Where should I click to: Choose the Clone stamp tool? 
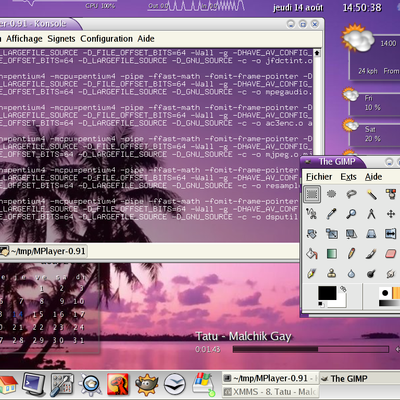[x=331, y=274]
